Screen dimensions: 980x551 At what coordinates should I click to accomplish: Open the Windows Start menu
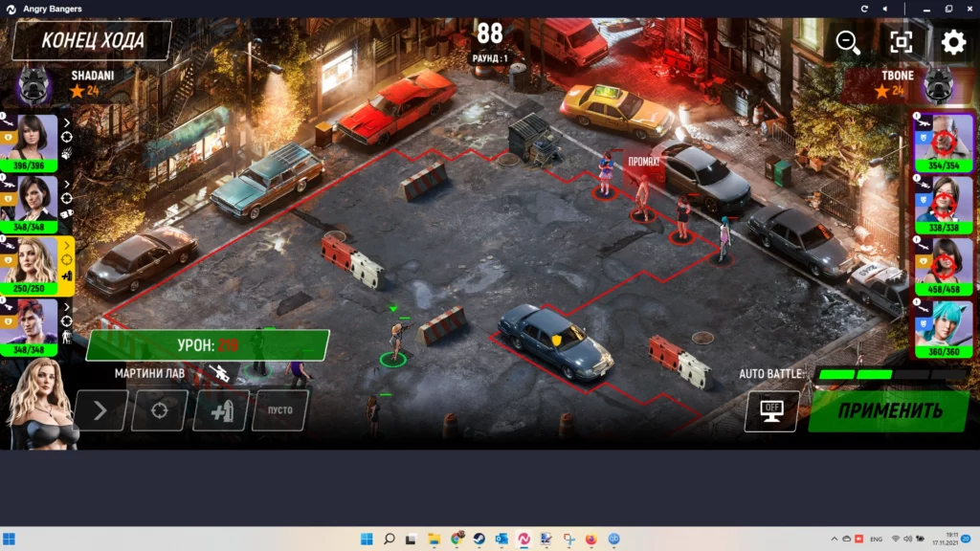pyautogui.click(x=367, y=539)
